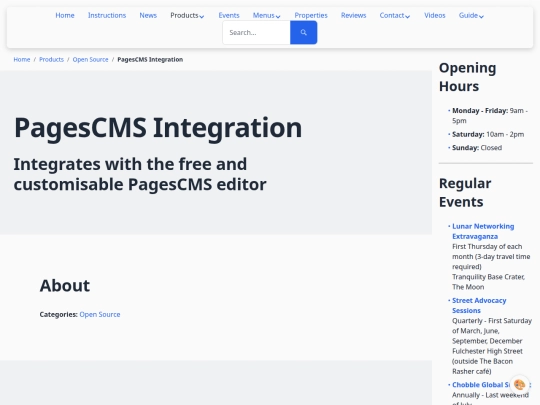540x405 pixels.
Task: Open the Street Advocacy Sessions event link
Action: point(479,305)
